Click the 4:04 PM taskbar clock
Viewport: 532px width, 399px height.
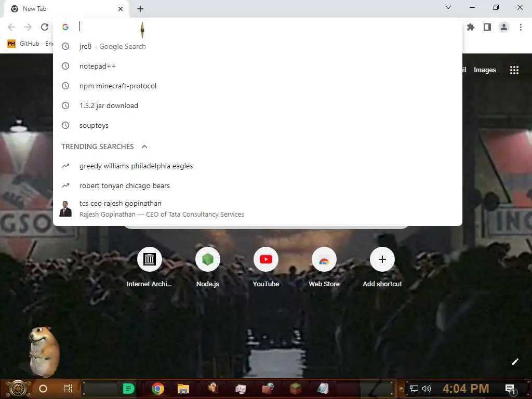click(x=465, y=389)
